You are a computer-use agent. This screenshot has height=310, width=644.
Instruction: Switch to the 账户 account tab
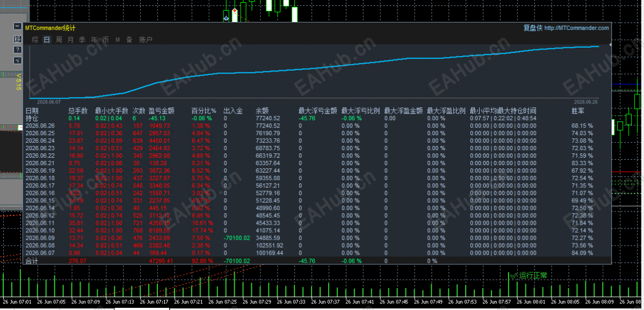tap(146, 40)
